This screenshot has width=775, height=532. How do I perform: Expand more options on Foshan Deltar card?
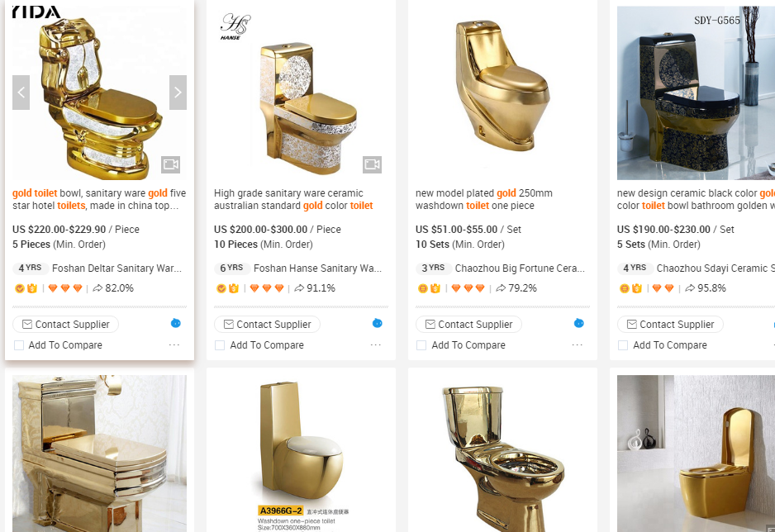click(174, 345)
